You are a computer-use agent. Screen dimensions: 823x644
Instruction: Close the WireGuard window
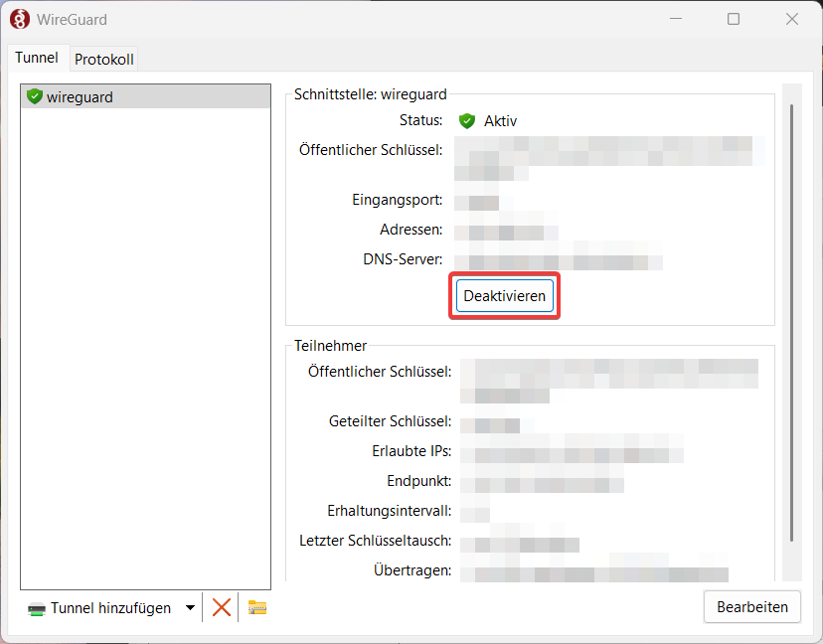click(x=792, y=20)
